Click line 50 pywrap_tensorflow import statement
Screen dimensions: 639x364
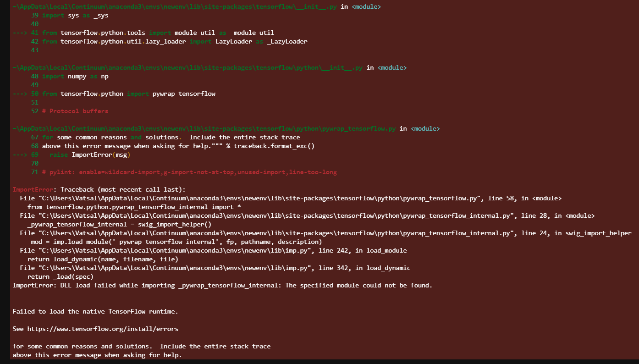point(129,94)
